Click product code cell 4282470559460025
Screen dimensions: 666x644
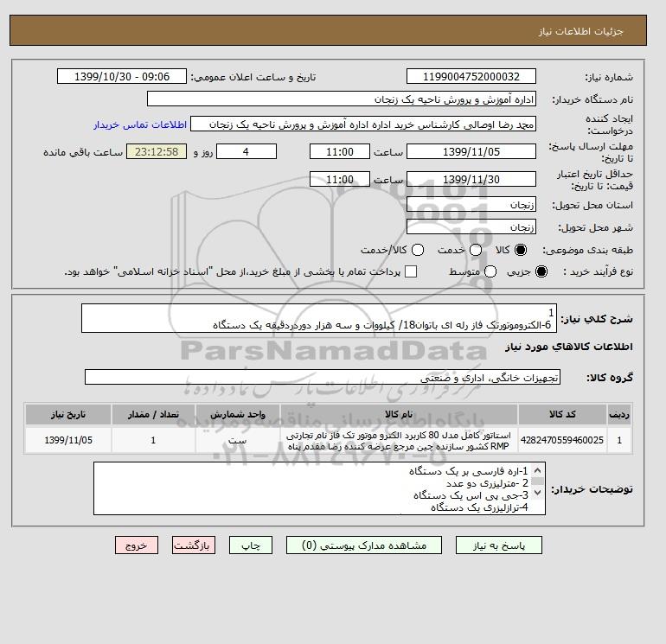[562, 440]
